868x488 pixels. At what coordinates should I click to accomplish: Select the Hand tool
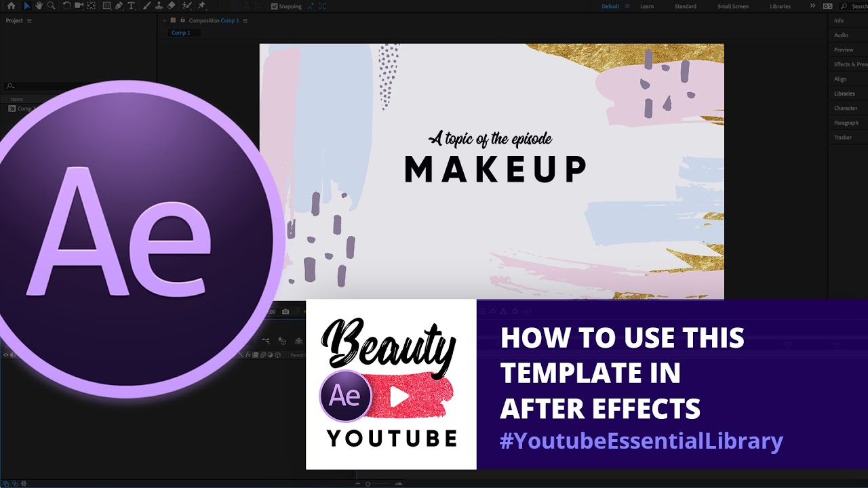(x=39, y=6)
